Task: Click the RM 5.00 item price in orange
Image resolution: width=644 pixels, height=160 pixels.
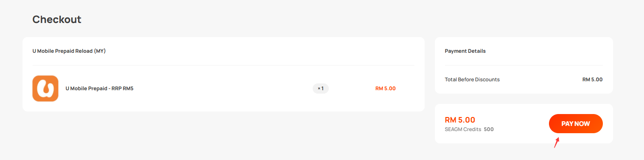Action: [385, 89]
